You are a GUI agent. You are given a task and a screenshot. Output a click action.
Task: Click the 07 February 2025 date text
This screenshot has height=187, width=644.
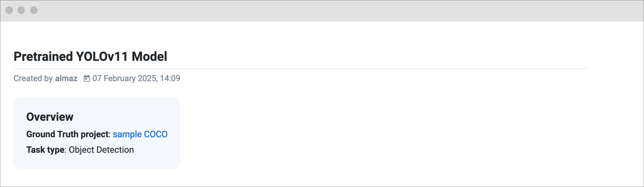pyautogui.click(x=125, y=78)
